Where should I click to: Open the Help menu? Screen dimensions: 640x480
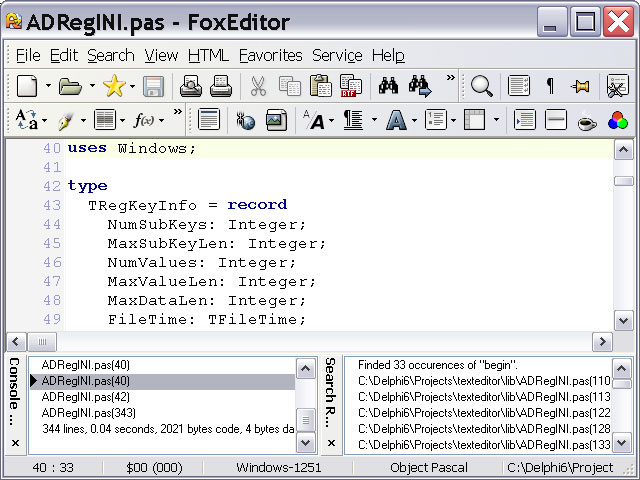tap(388, 55)
